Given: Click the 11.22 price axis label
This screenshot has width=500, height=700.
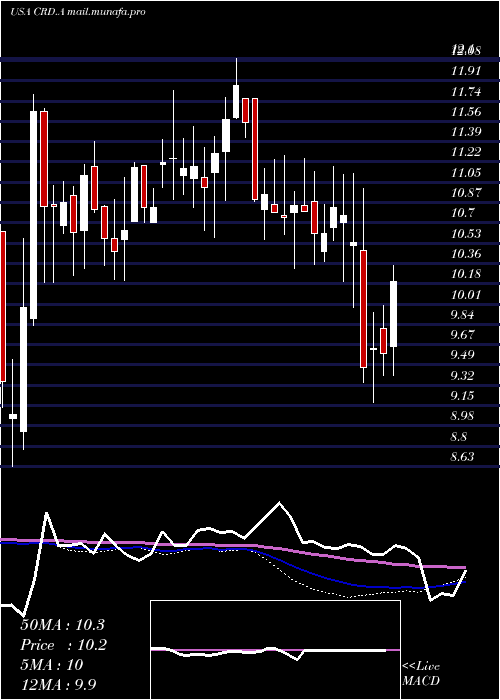Looking at the screenshot, I should point(466,152).
